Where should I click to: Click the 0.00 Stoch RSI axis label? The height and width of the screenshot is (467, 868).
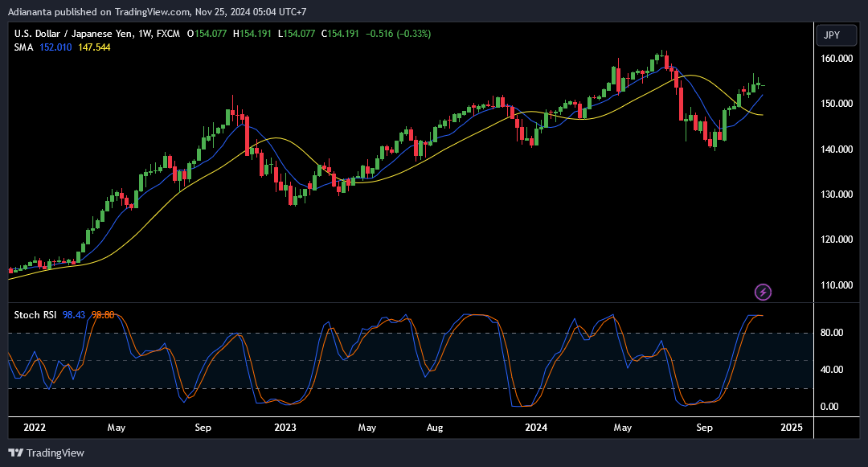829,407
